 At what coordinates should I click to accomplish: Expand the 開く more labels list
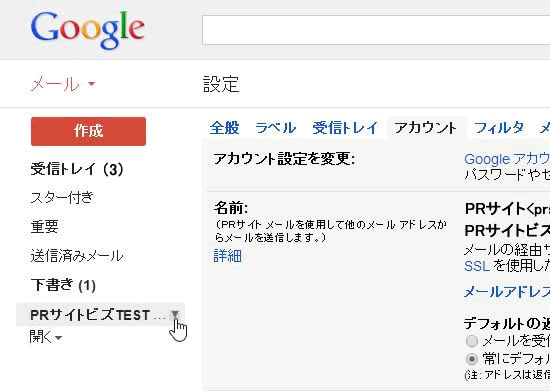(x=46, y=337)
